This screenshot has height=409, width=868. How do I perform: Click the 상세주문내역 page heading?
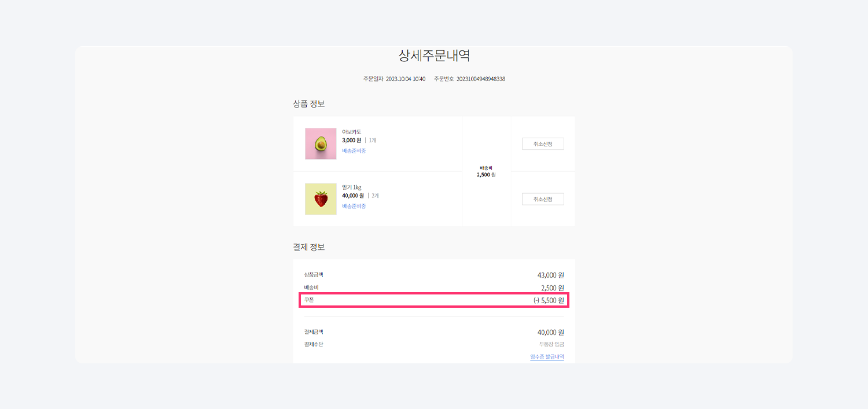433,56
